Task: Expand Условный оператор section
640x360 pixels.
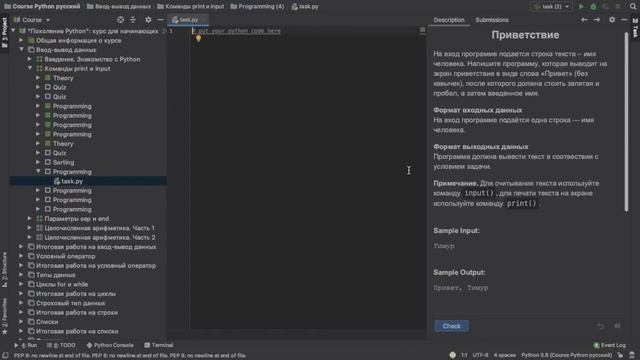Action: coord(21,256)
